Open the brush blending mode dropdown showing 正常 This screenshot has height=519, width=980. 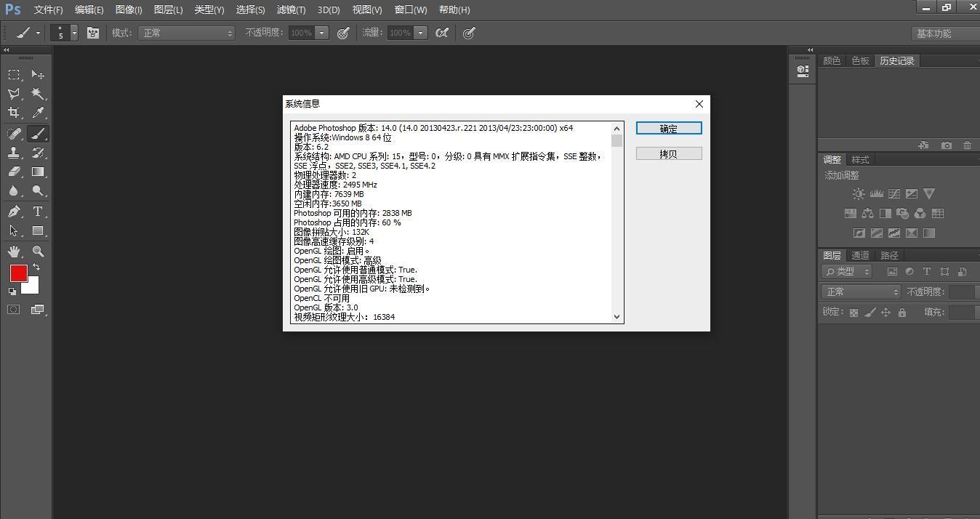pyautogui.click(x=186, y=33)
